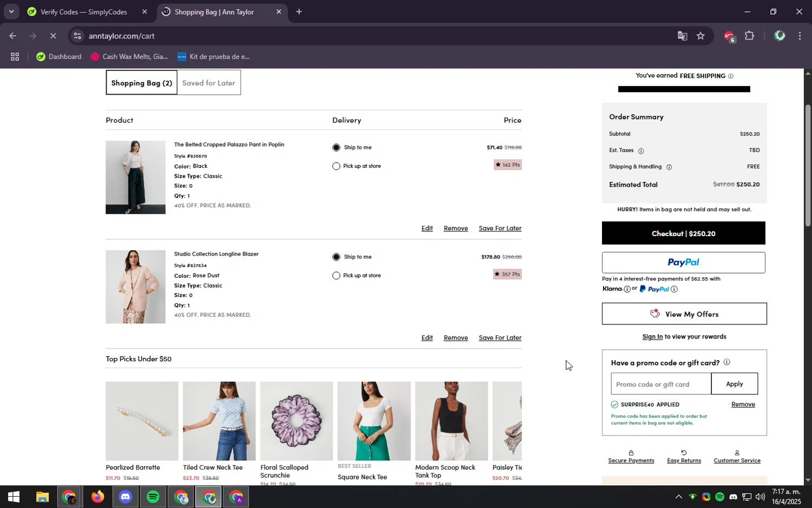Focus the promo code or gift card field
This screenshot has height=508, width=812.
[x=661, y=384]
